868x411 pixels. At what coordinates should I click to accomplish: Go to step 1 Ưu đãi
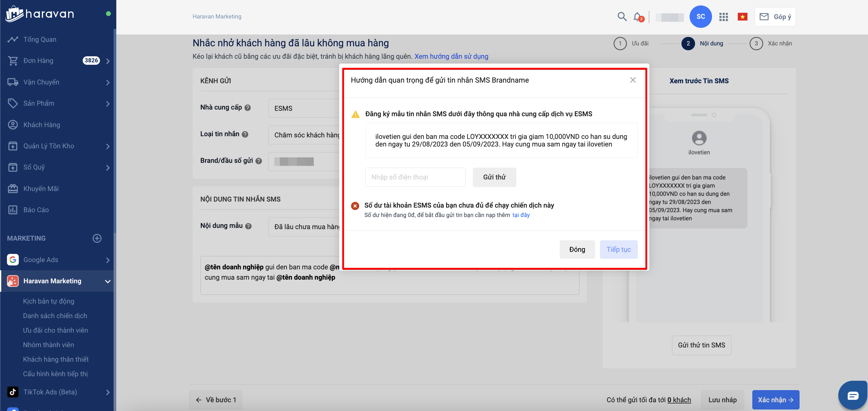pyautogui.click(x=631, y=43)
